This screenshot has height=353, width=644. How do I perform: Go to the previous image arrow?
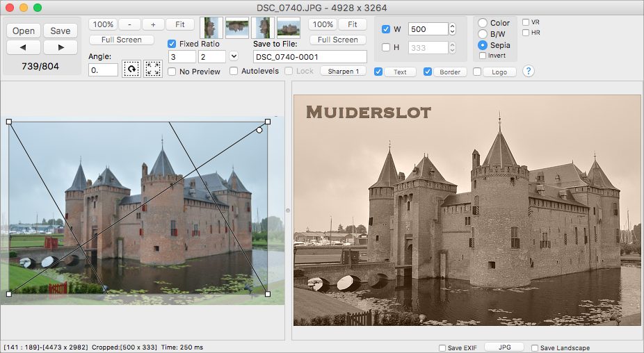coord(24,48)
